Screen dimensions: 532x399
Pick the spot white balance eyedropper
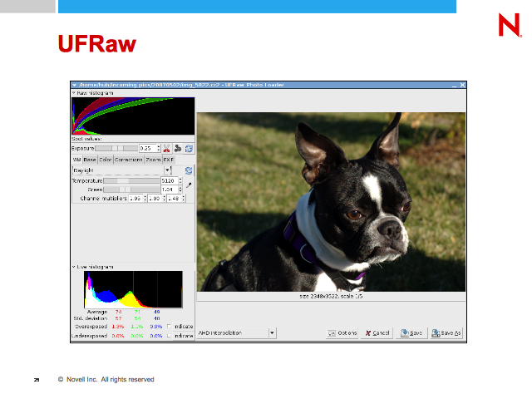(189, 185)
